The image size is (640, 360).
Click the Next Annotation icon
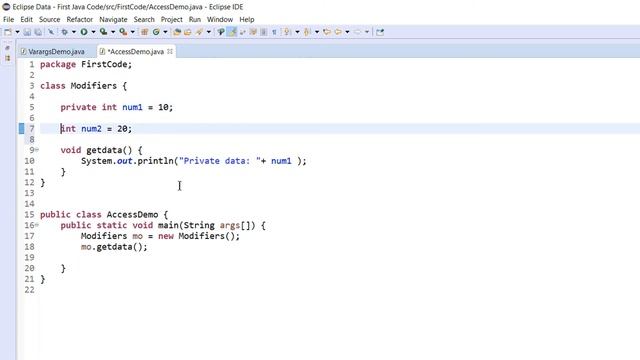tap(287, 32)
